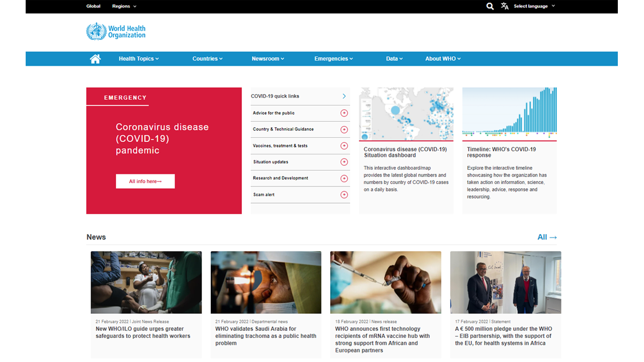Click the All news link

point(547,237)
